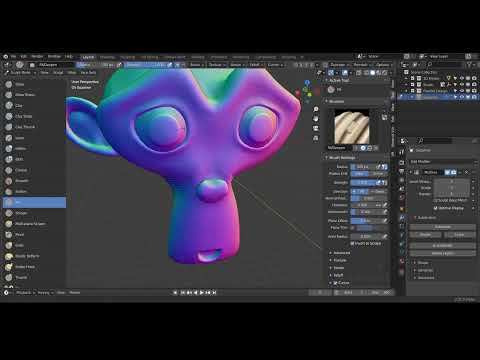Click the viewport zoom magnifier gizmo
The image size is (480, 360).
[x=316, y=109]
